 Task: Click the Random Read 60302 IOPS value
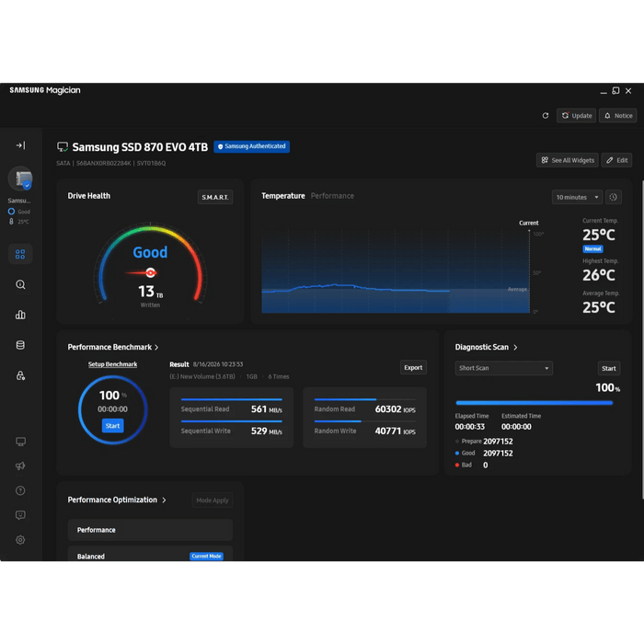click(395, 409)
